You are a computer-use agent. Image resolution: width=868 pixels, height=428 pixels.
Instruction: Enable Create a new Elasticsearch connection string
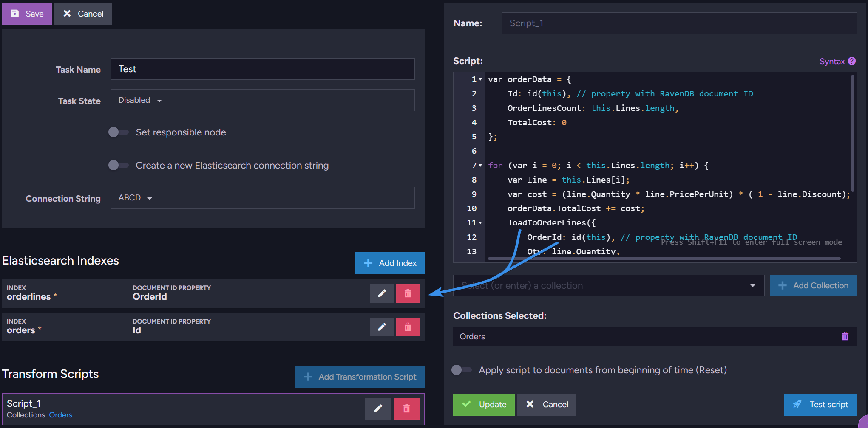(118, 165)
